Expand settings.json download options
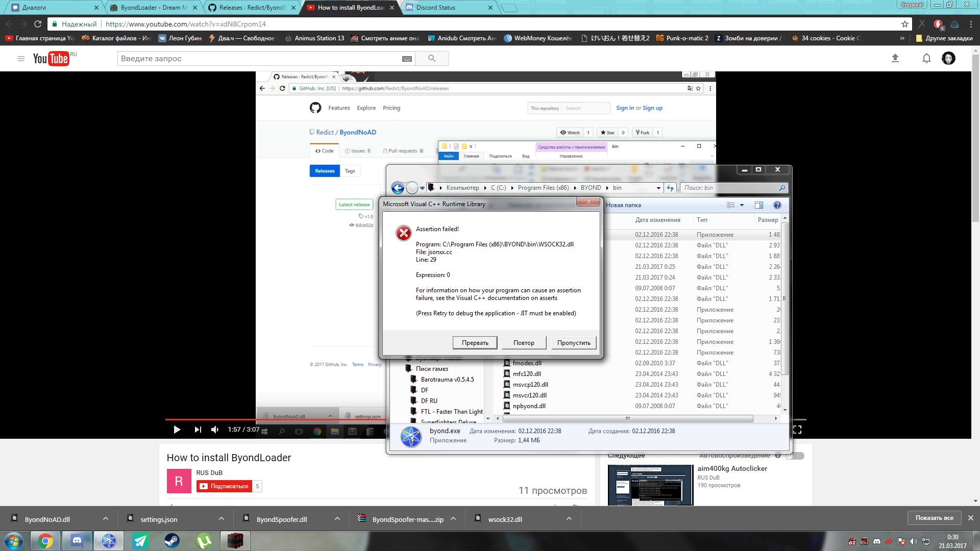The height and width of the screenshot is (551, 980). [222, 519]
